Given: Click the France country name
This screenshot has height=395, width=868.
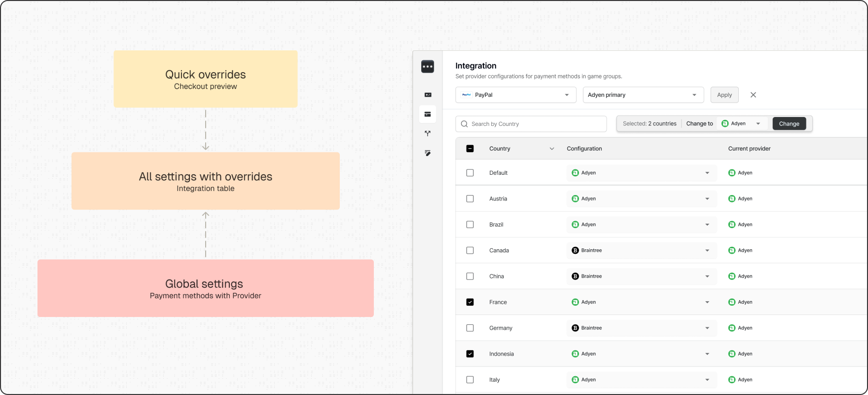Looking at the screenshot, I should click(x=498, y=302).
